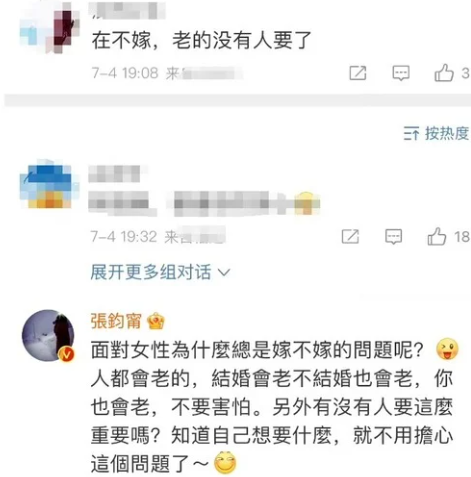This screenshot has width=471, height=477.
Task: Click the like count 18
Action: pos(462,237)
